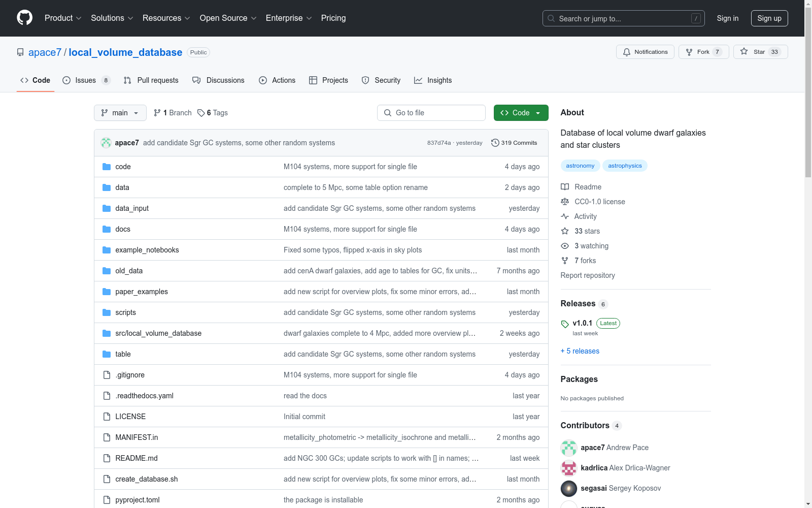Click the tag icon beside 6 Tags
Screen dimensions: 812x508
click(x=201, y=113)
